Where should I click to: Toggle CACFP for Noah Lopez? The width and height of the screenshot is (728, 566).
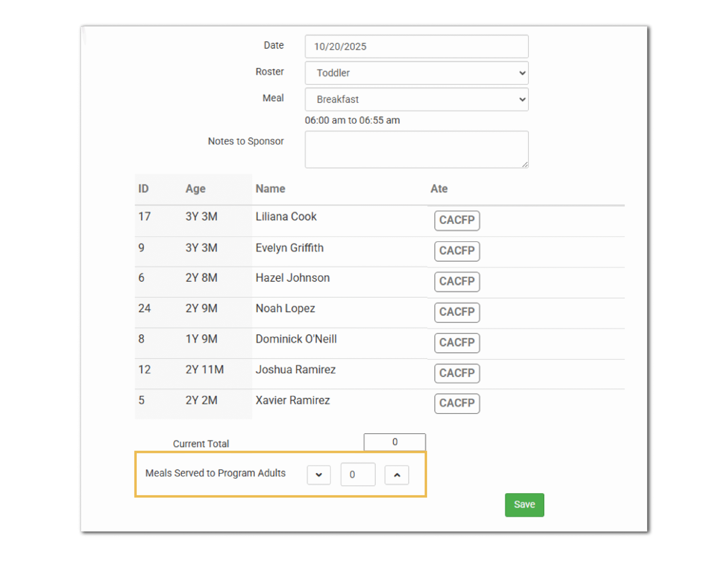(x=457, y=312)
